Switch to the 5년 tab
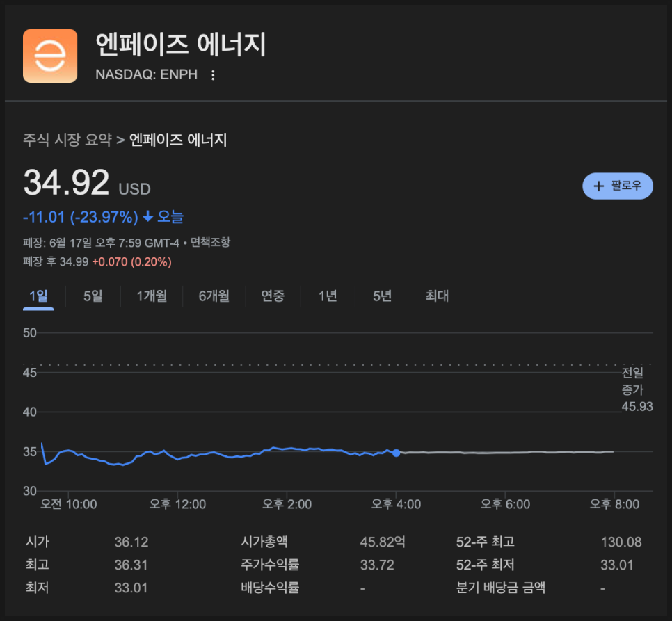Image resolution: width=672 pixels, height=621 pixels. [x=383, y=296]
